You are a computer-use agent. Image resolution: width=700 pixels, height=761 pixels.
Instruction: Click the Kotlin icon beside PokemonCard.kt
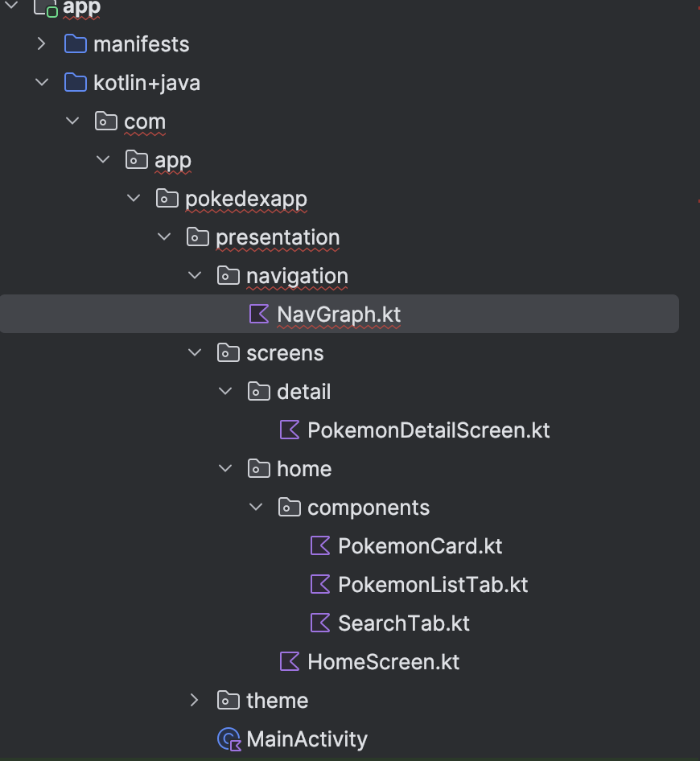(x=320, y=545)
